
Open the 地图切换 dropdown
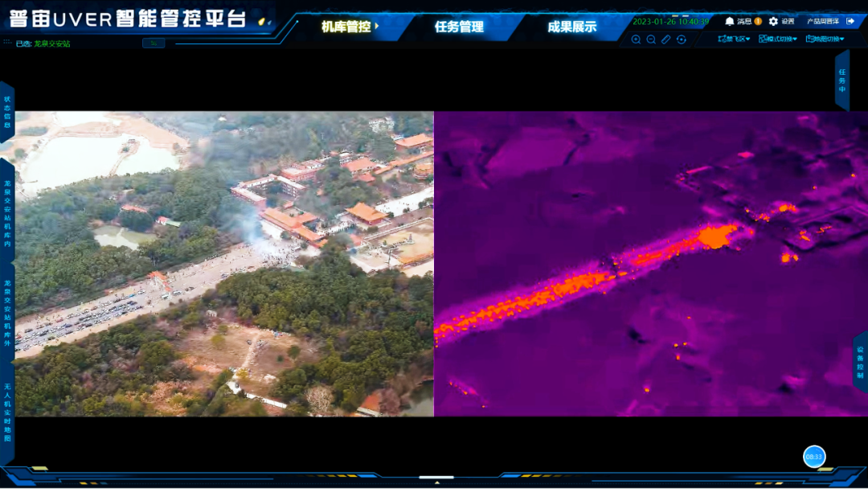(825, 39)
